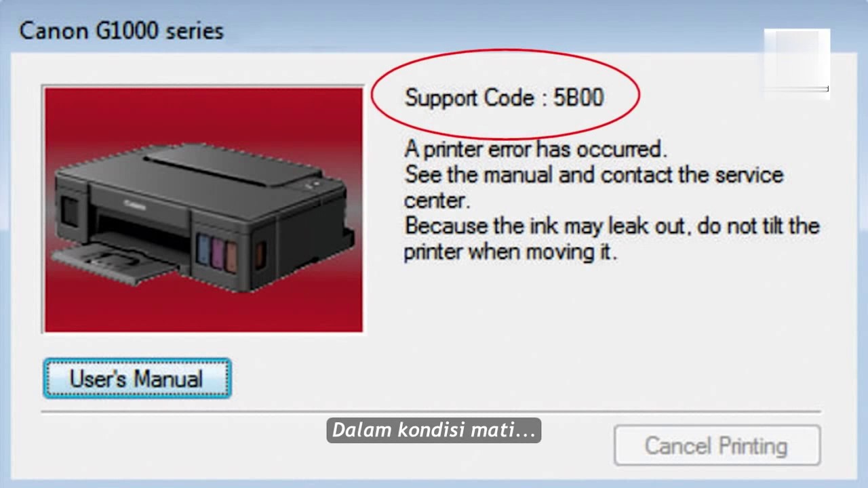Click the black ink tank on printer's left
868x488 pixels.
[69, 211]
